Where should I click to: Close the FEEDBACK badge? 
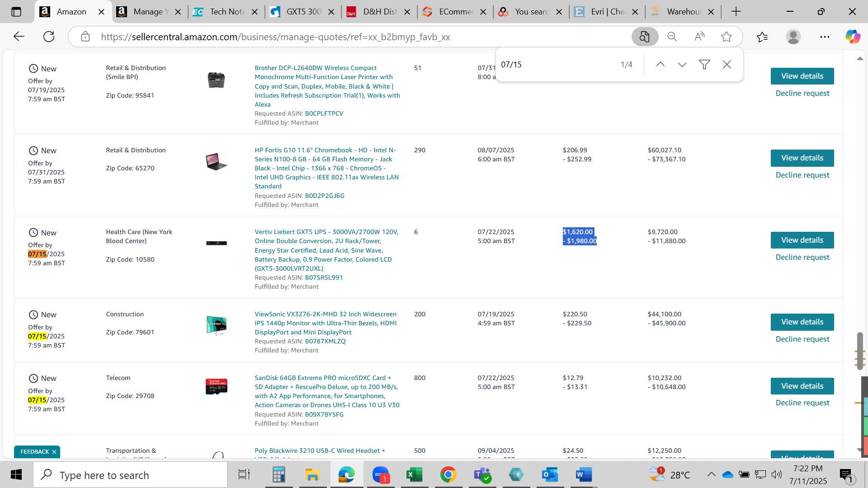(x=54, y=452)
